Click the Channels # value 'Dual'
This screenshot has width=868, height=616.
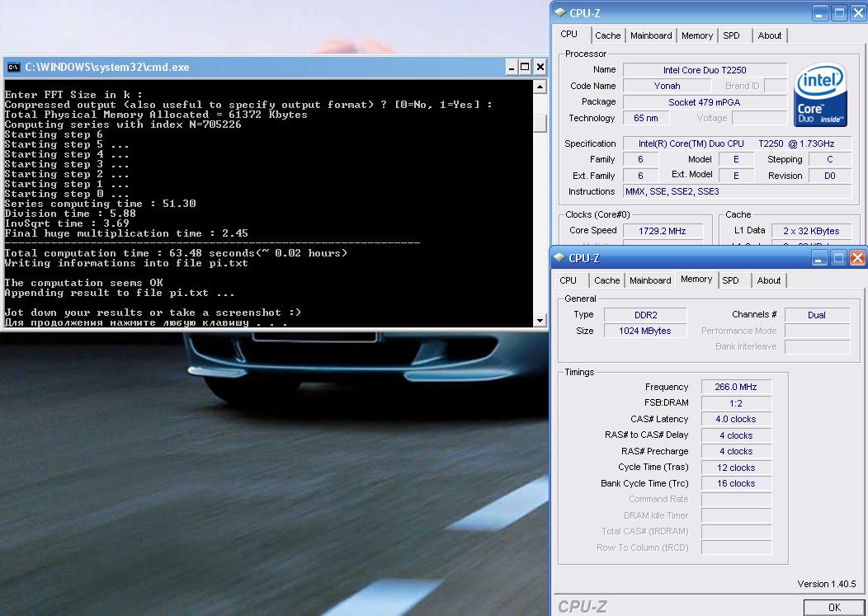817,315
